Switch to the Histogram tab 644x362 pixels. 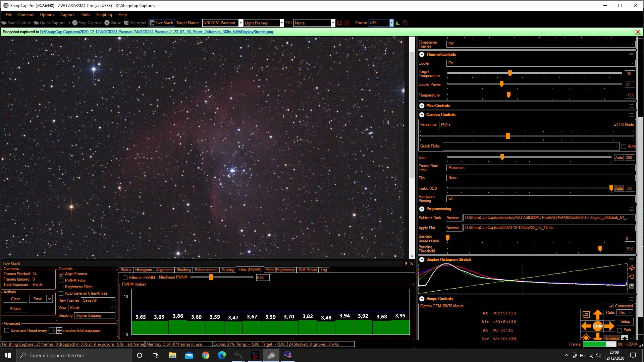click(144, 270)
